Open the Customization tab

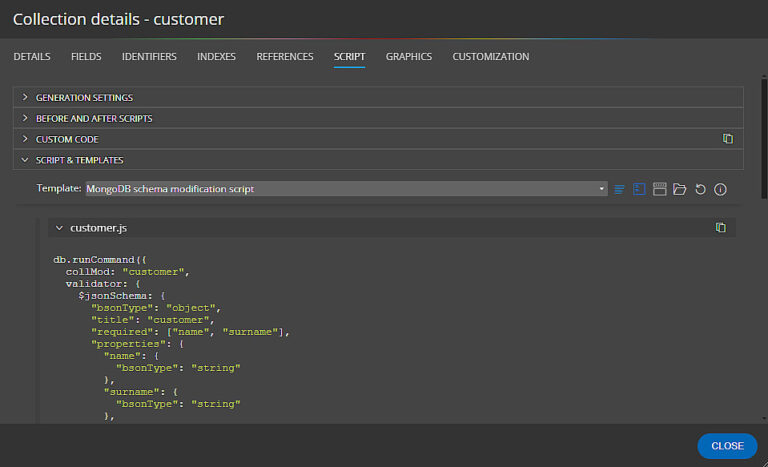coord(490,57)
